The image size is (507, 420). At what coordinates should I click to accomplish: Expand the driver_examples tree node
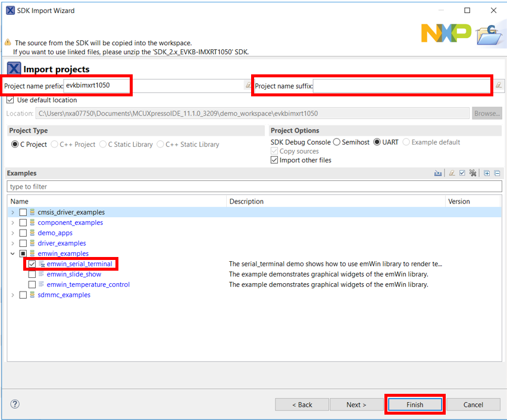click(x=12, y=243)
